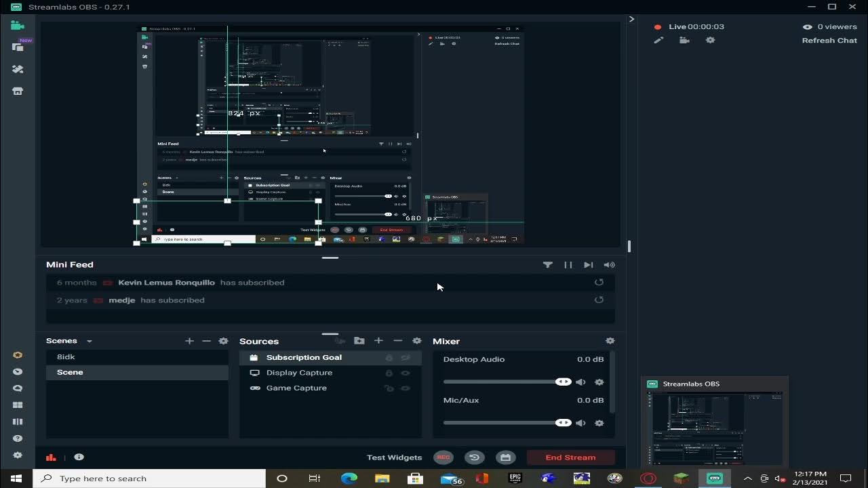Screen dimensions: 868x488
Task: Click Test Widgets
Action: tap(394, 457)
